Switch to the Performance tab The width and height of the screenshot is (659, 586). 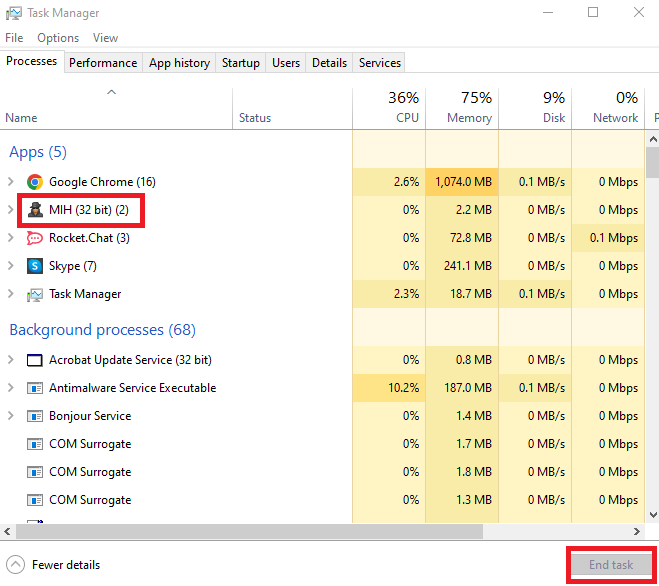coord(103,62)
